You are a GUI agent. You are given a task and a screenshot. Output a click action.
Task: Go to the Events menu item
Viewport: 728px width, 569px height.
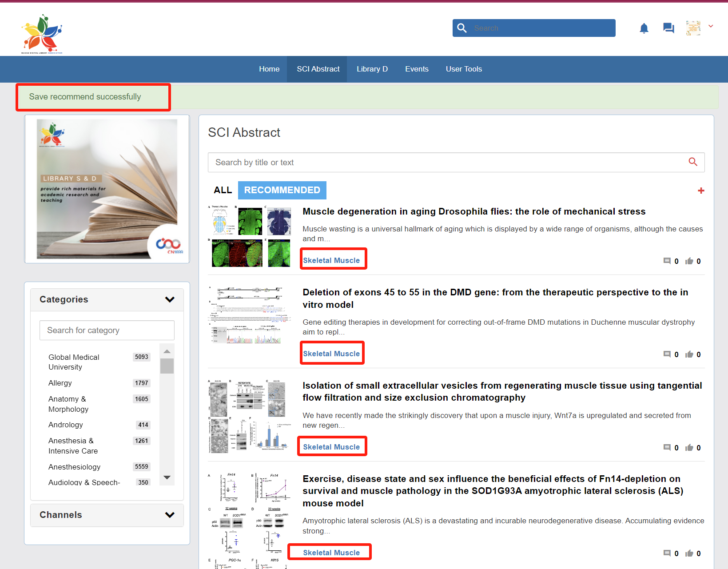(416, 69)
